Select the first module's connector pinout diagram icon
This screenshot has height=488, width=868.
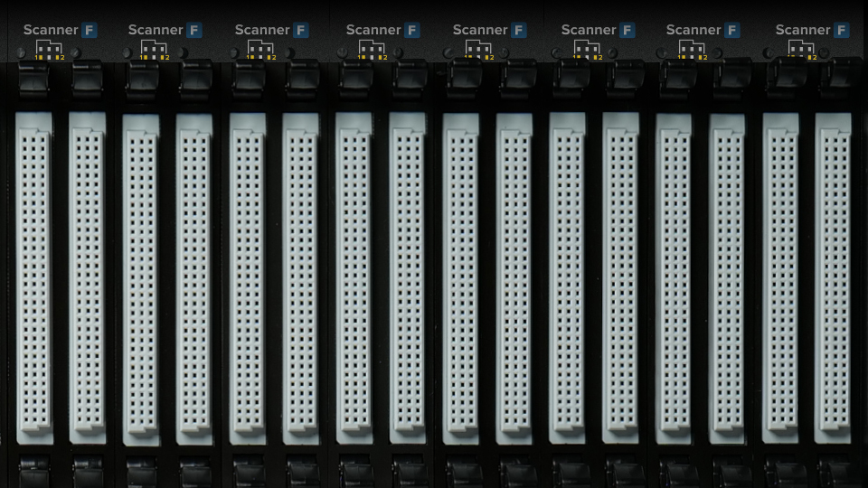(x=49, y=51)
